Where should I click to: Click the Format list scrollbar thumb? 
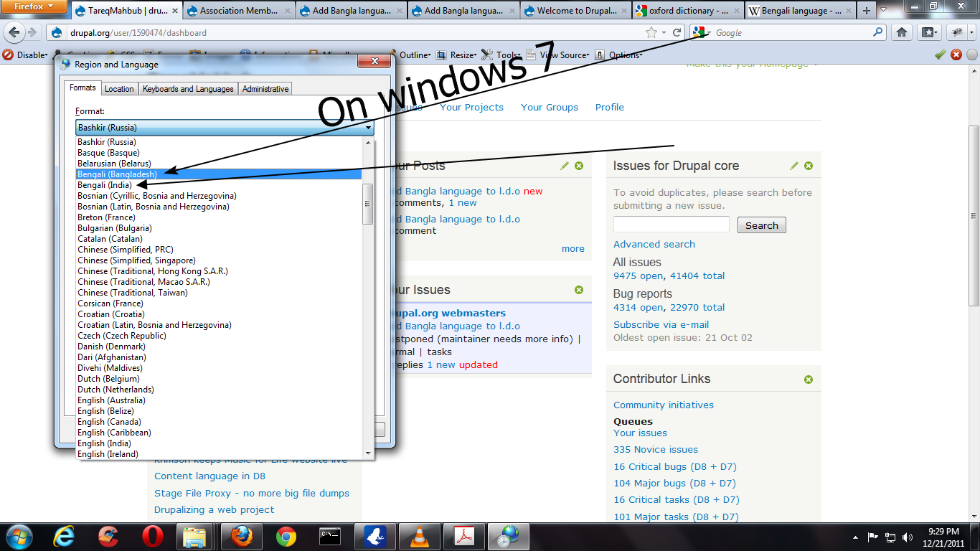tap(368, 204)
